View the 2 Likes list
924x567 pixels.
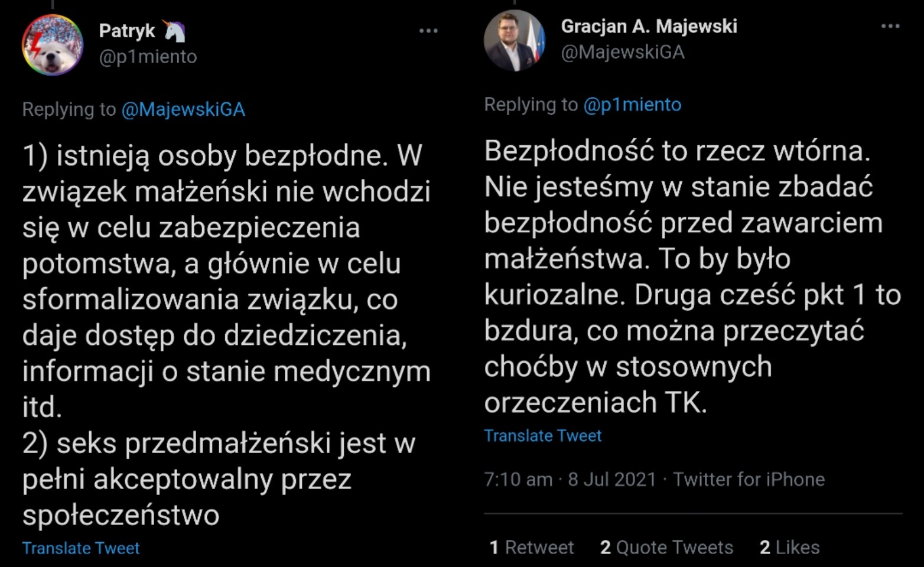tap(789, 548)
